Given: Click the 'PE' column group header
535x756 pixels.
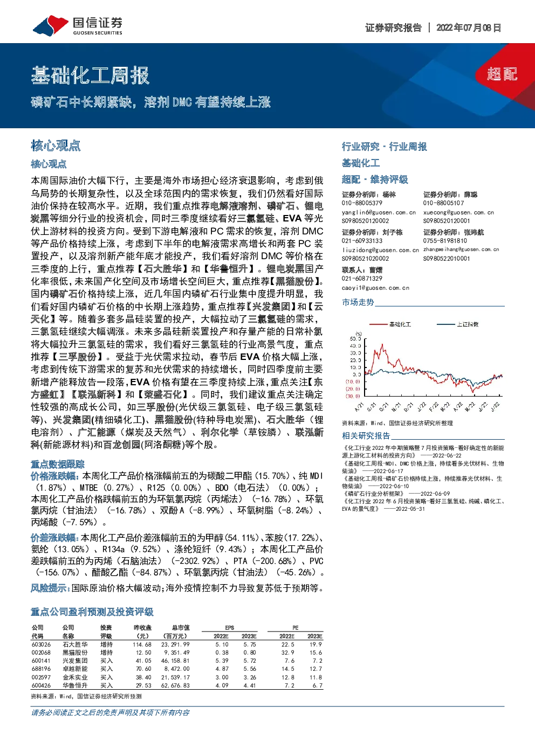Looking at the screenshot, I should [x=296, y=628].
